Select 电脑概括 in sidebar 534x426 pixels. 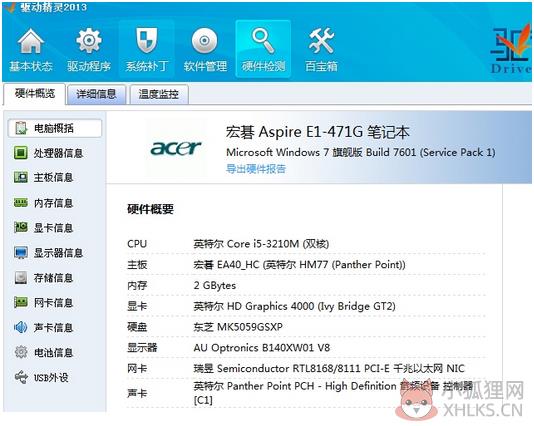(54, 128)
